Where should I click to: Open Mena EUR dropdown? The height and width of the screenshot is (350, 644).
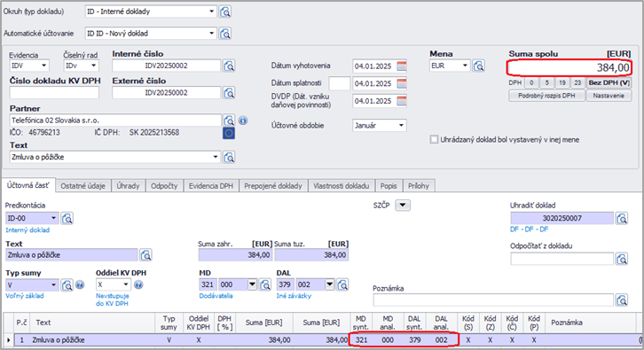(465, 66)
